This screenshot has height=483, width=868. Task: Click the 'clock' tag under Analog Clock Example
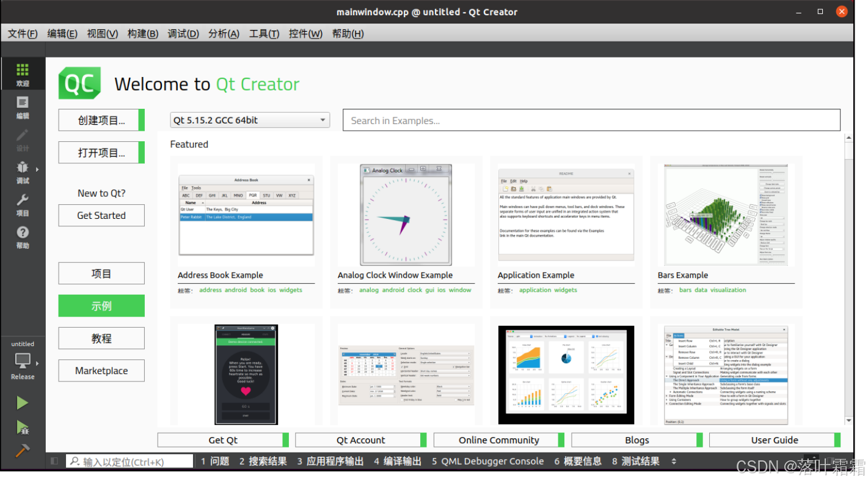click(x=415, y=290)
